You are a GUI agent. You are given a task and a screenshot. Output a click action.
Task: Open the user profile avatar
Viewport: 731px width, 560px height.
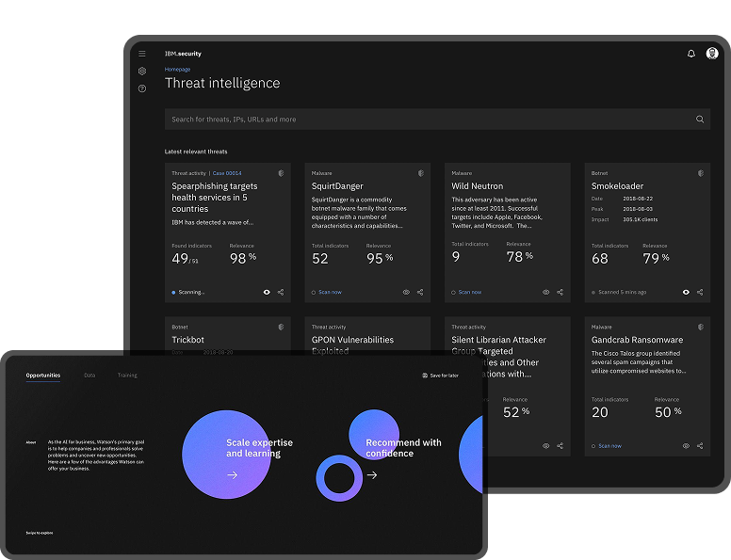[x=712, y=54]
